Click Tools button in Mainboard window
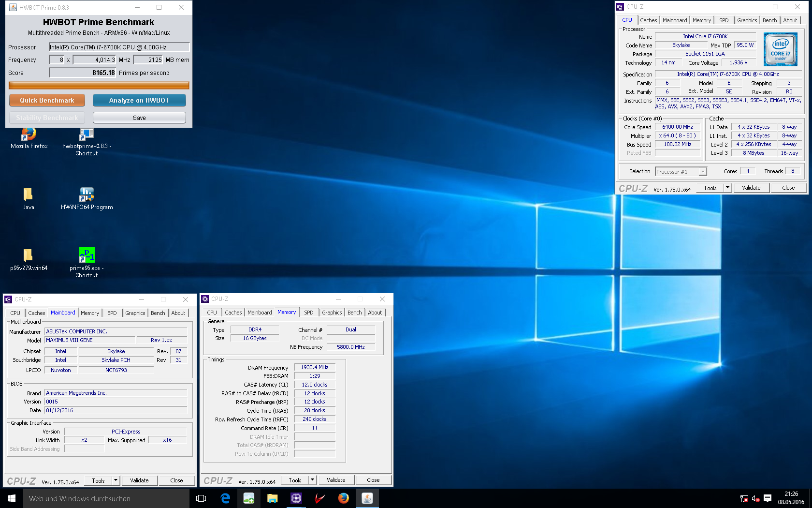Image resolution: width=812 pixels, height=508 pixels. click(98, 480)
